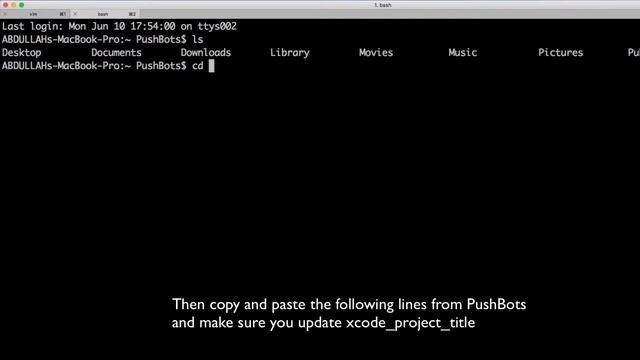Click the Music folder name in ls output
The image size is (640, 360).
(x=463, y=53)
